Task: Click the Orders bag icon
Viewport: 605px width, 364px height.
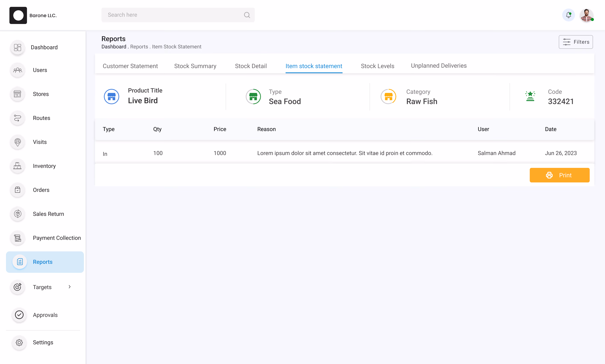Action: tap(18, 190)
